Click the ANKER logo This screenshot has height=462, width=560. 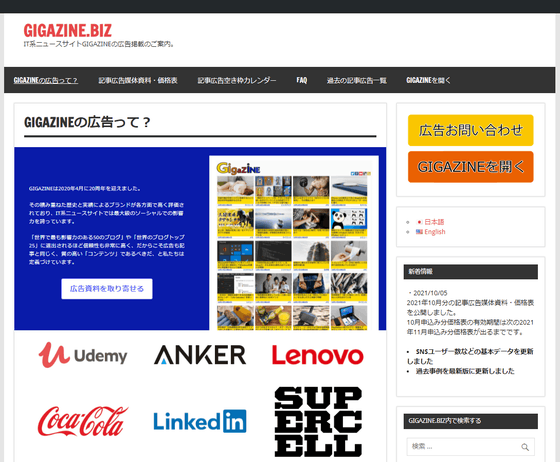click(x=200, y=355)
